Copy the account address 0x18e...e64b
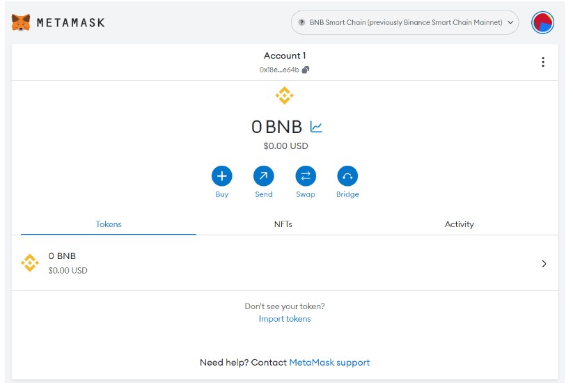The width and height of the screenshot is (573, 392). [x=306, y=70]
